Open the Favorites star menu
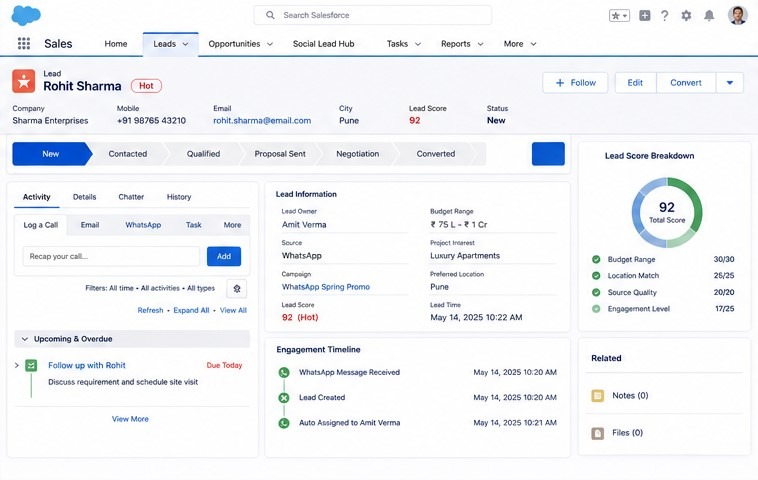Screen dimensions: 758x480 [619, 15]
